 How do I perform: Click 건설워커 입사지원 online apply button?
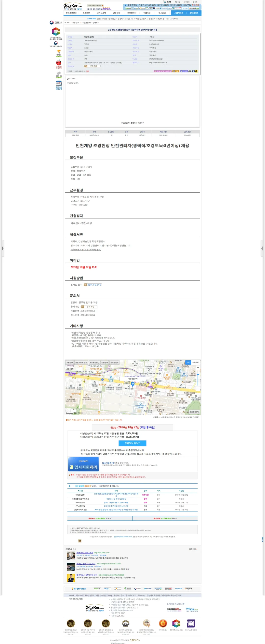click(93, 285)
